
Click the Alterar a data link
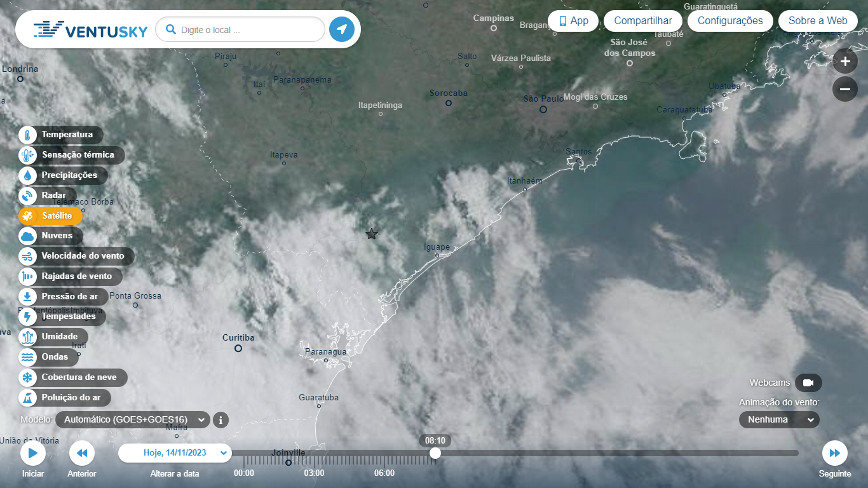175,473
